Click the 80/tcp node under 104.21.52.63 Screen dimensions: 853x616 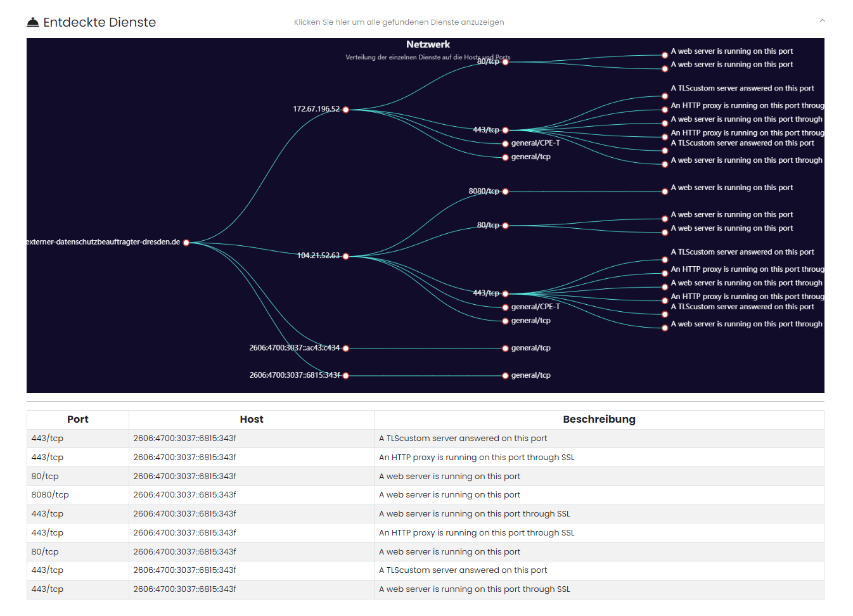pyautogui.click(x=505, y=226)
